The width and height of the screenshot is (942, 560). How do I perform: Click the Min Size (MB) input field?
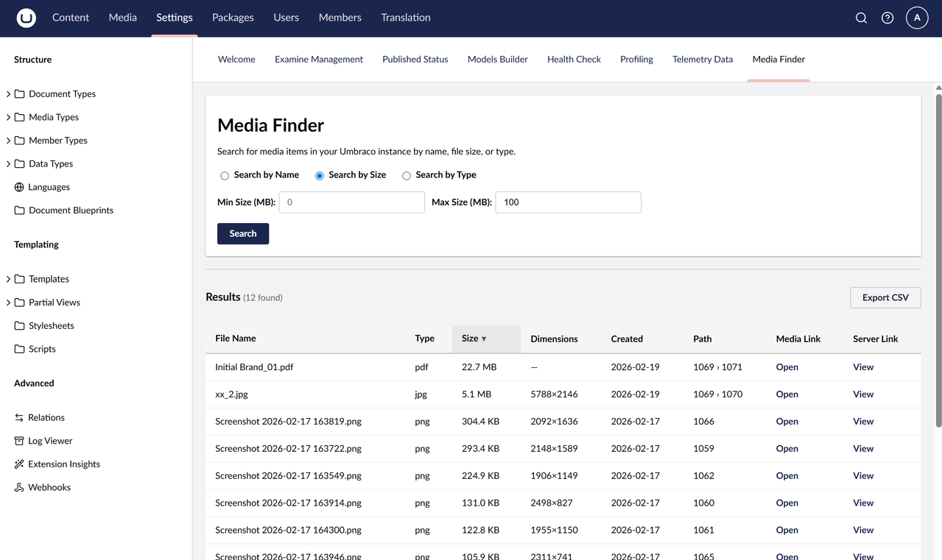pos(351,202)
